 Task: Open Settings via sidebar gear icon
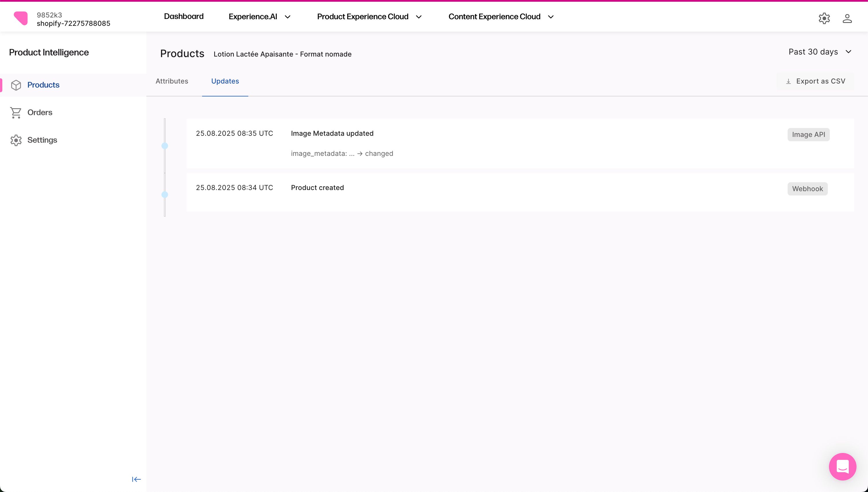[x=16, y=140]
